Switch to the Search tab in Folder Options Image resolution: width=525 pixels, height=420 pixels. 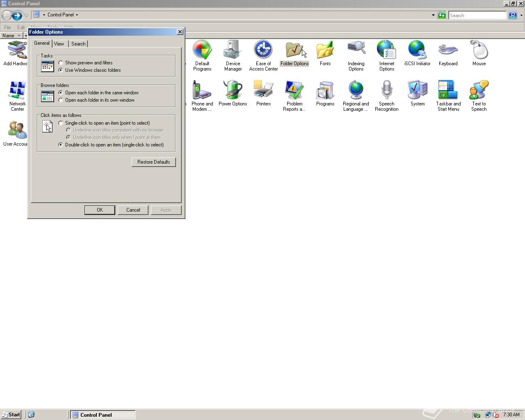pos(78,44)
